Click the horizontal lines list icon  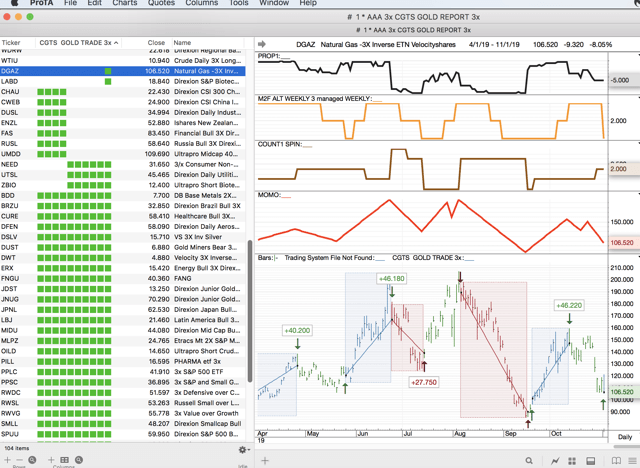coord(633,461)
